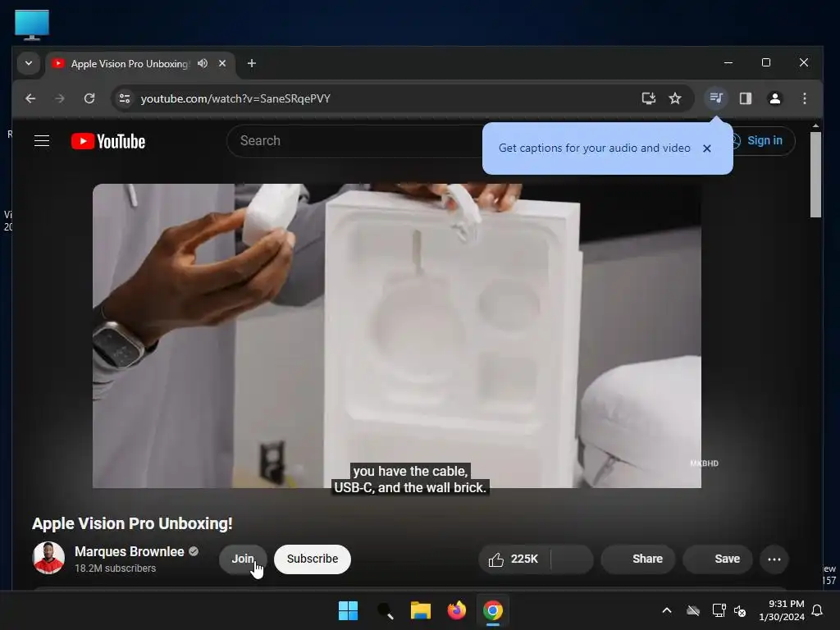Open the cloud sync tray icon

tap(693, 610)
